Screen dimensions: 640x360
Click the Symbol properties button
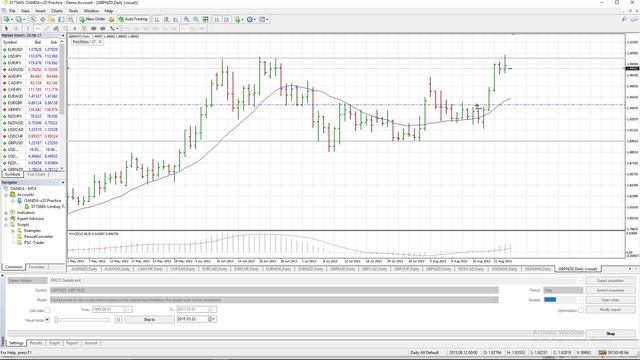point(610,290)
